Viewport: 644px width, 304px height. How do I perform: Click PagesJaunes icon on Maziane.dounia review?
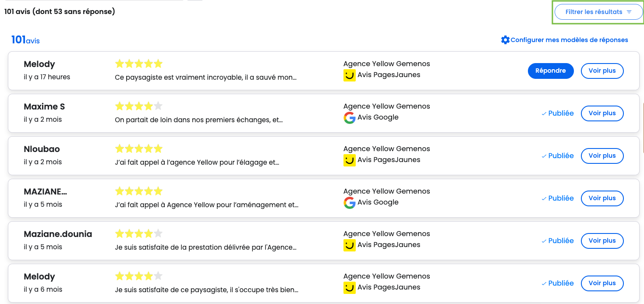click(349, 245)
